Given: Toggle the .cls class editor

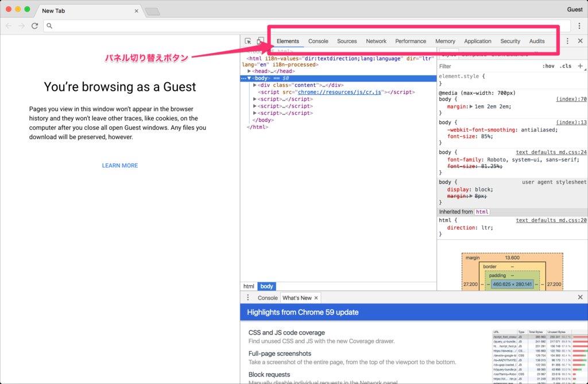Looking at the screenshot, I should click(566, 66).
